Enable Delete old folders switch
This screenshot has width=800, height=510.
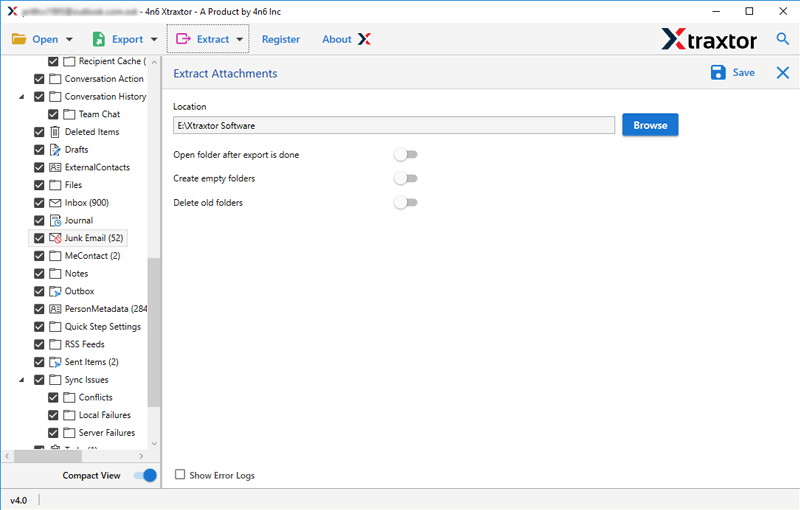pos(406,202)
